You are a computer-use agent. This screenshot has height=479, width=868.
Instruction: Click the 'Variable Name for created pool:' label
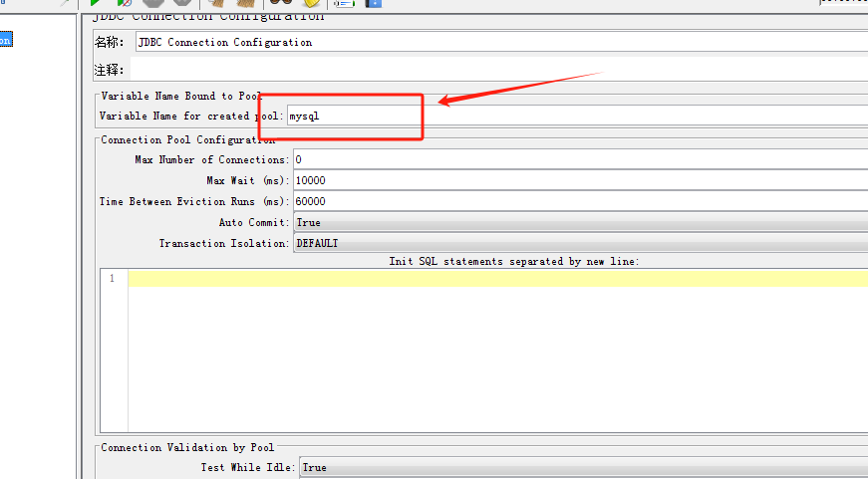(x=191, y=117)
